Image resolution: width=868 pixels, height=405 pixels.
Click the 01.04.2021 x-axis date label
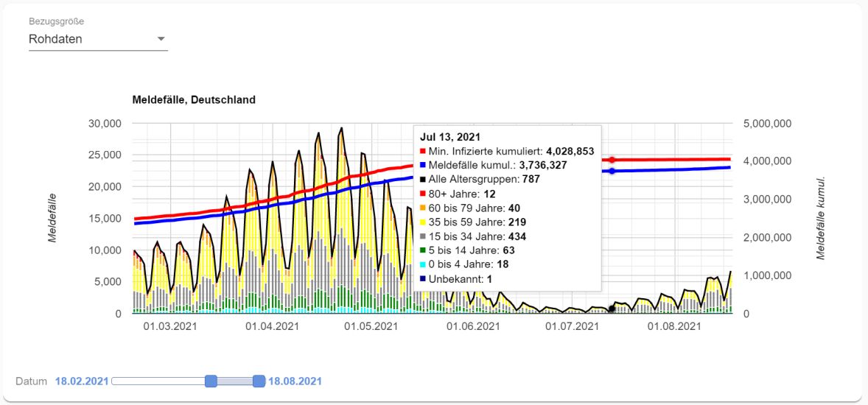coord(271,326)
